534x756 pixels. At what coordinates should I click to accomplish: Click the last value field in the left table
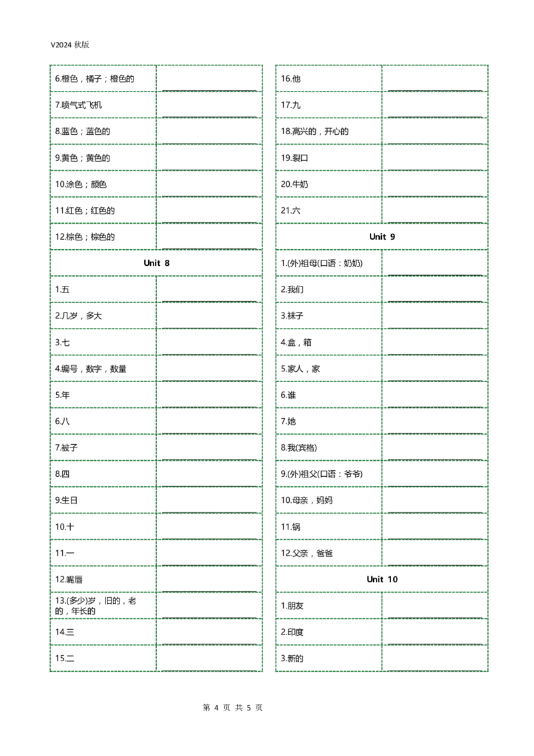coord(208,657)
